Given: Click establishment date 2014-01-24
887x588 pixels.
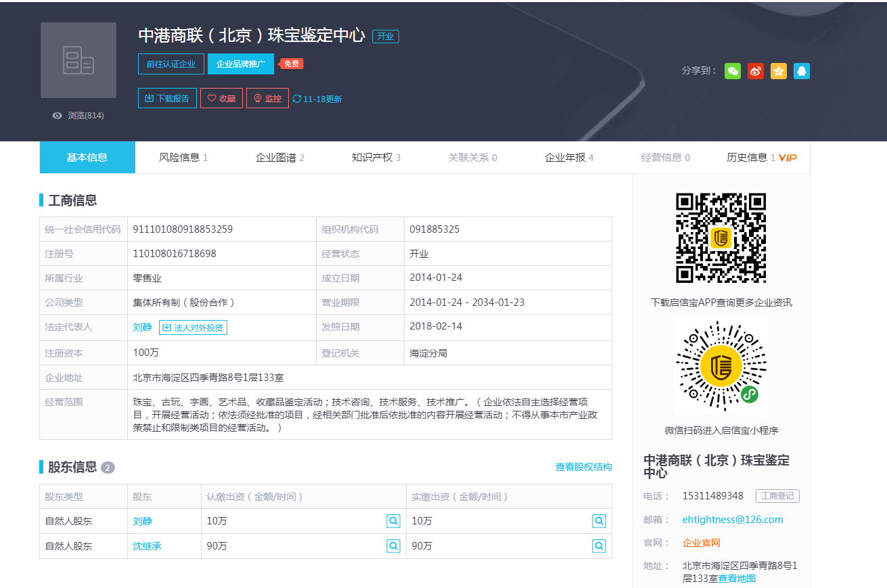Looking at the screenshot, I should coord(436,277).
